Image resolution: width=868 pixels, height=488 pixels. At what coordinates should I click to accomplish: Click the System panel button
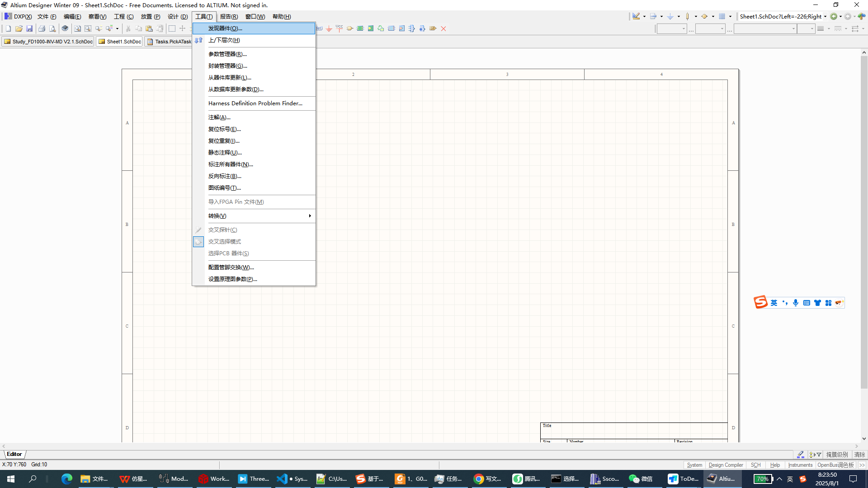click(694, 465)
